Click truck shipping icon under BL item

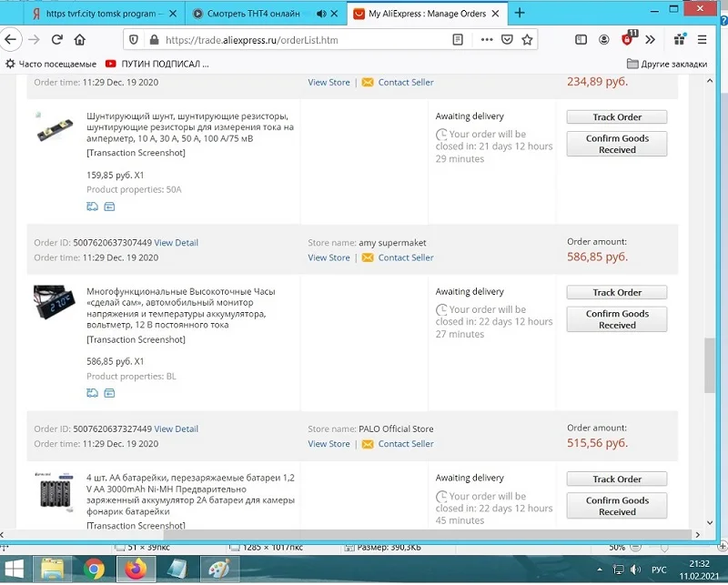[93, 393]
